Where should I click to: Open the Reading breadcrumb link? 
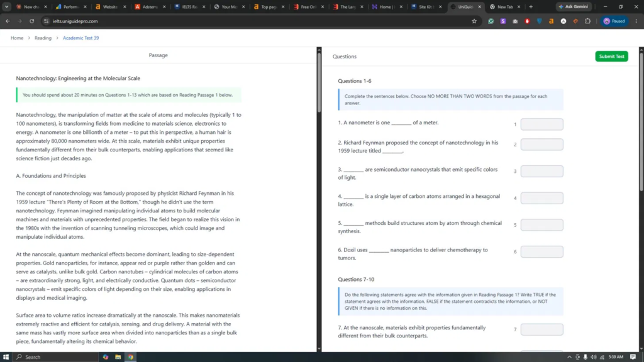43,38
